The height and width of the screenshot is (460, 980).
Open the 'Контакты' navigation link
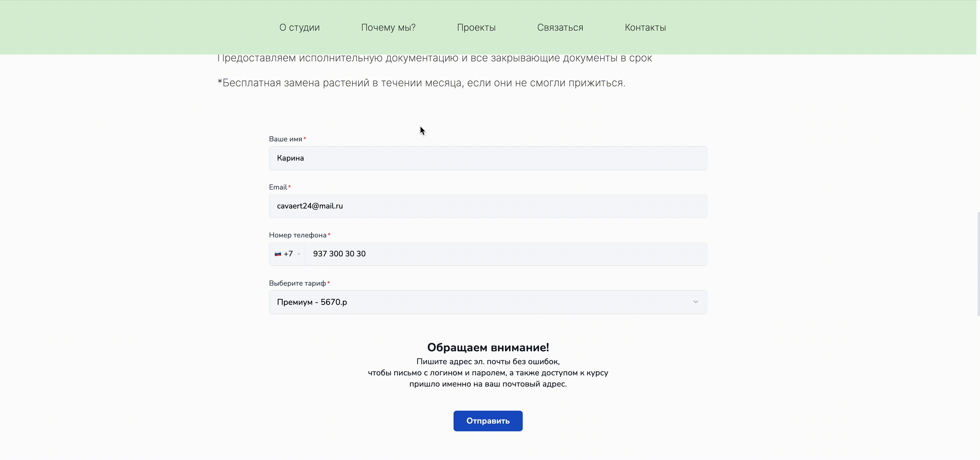coord(645,27)
